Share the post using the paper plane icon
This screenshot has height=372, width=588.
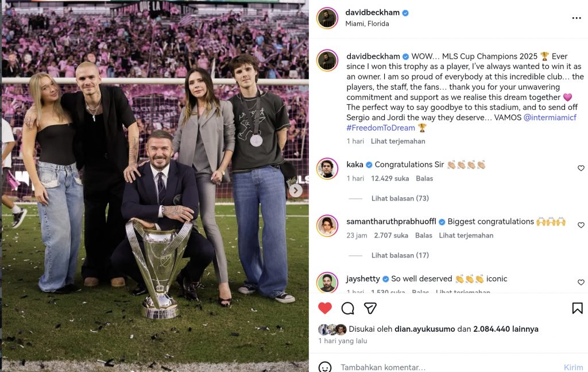point(369,308)
